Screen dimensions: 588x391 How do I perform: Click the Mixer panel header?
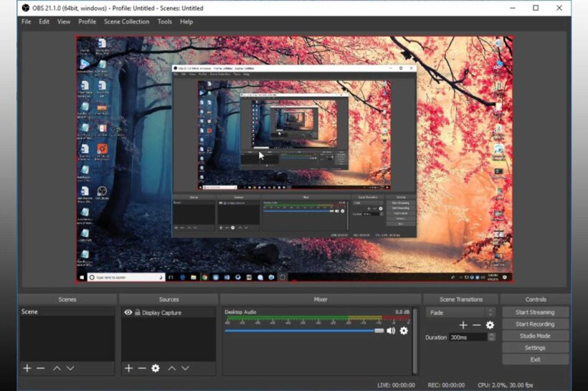coord(321,299)
